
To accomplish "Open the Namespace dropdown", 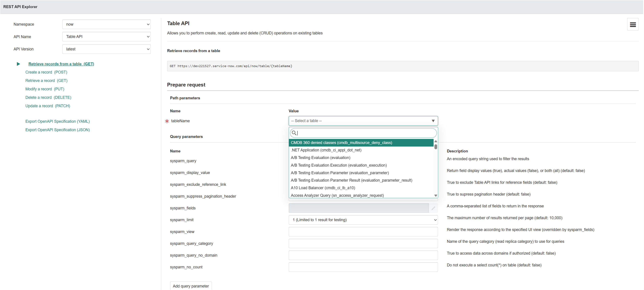I will pyautogui.click(x=106, y=24).
